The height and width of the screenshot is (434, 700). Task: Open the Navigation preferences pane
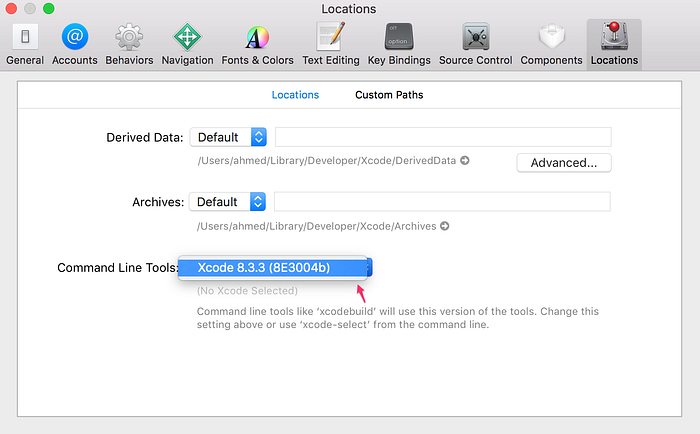(187, 45)
